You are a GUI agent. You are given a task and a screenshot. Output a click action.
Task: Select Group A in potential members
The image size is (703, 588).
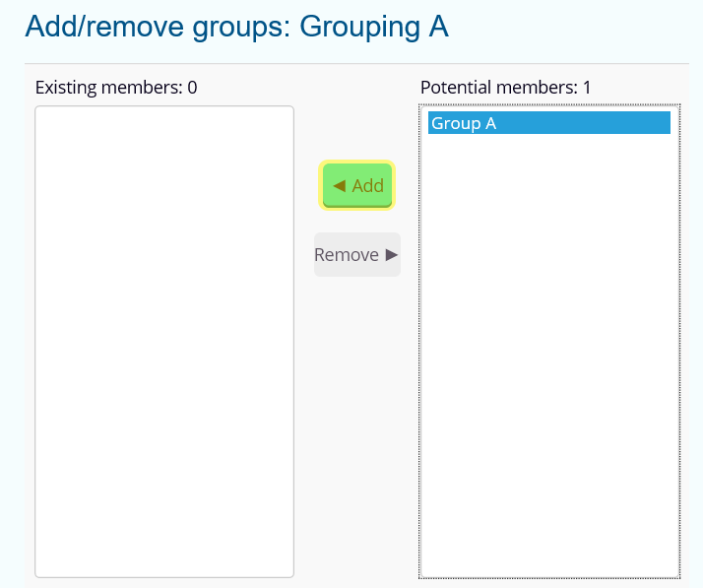pos(464,123)
